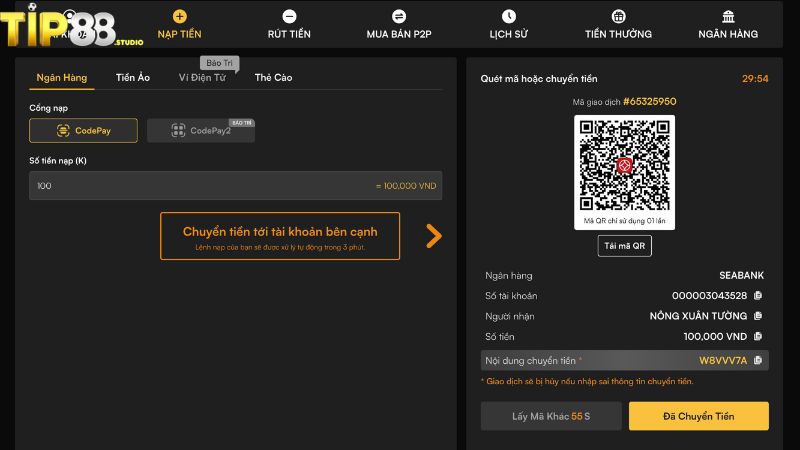800x450 pixels.
Task: Switch to the Ngân Hàng tab
Action: (62, 78)
